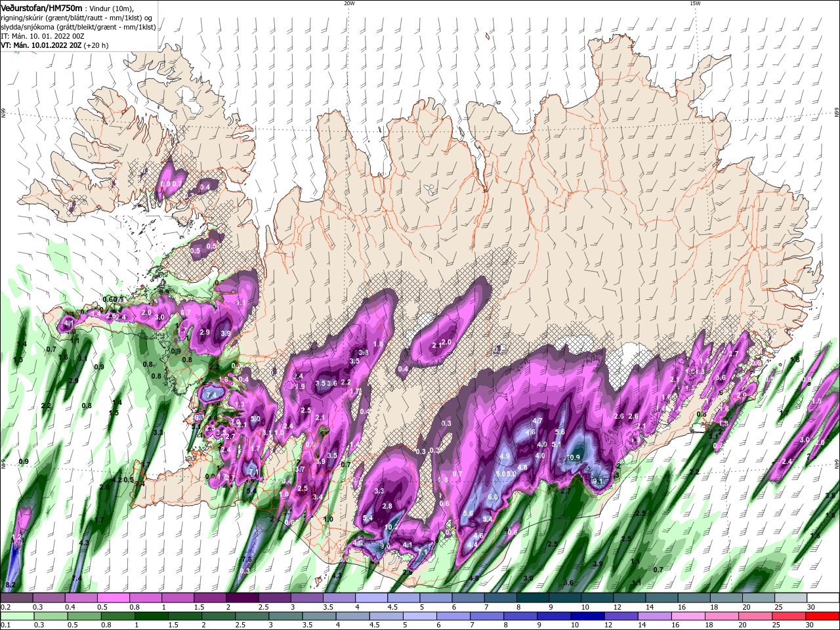Click the 15W longitude label
840x630 pixels.
[695, 3]
